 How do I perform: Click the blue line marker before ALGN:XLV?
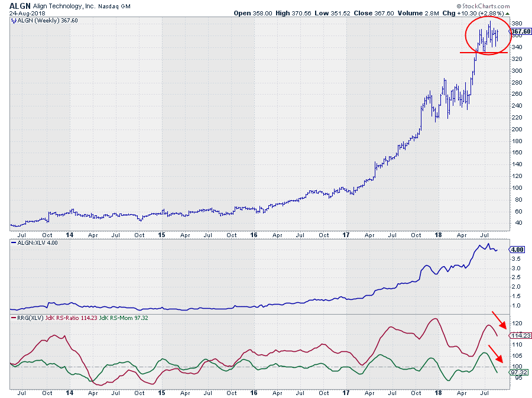tap(14, 243)
